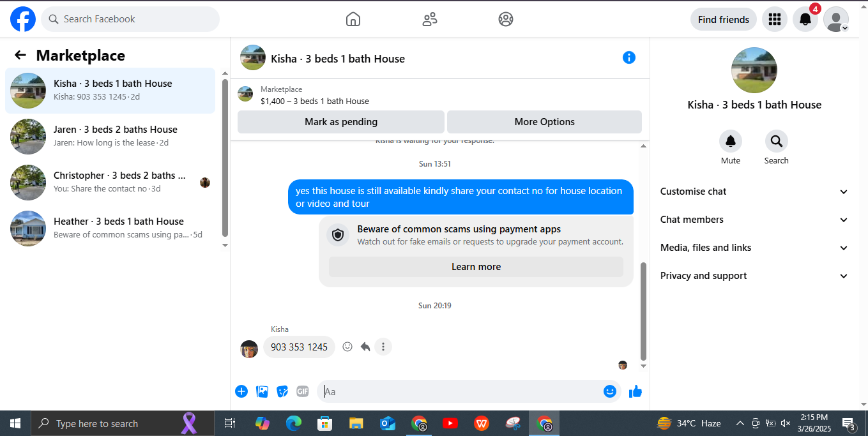Reply to Kisha's phone number message

click(x=365, y=347)
